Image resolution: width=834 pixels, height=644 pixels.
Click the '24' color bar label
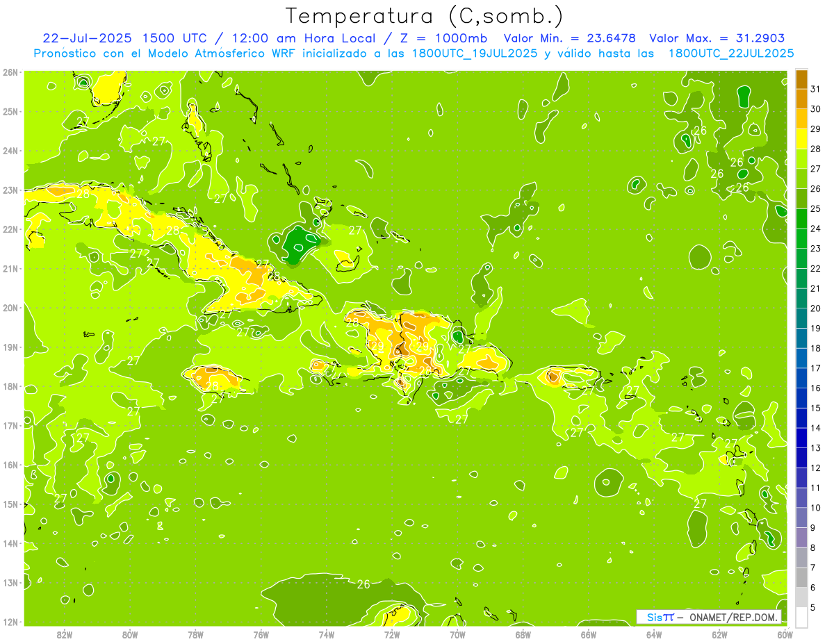(x=815, y=229)
